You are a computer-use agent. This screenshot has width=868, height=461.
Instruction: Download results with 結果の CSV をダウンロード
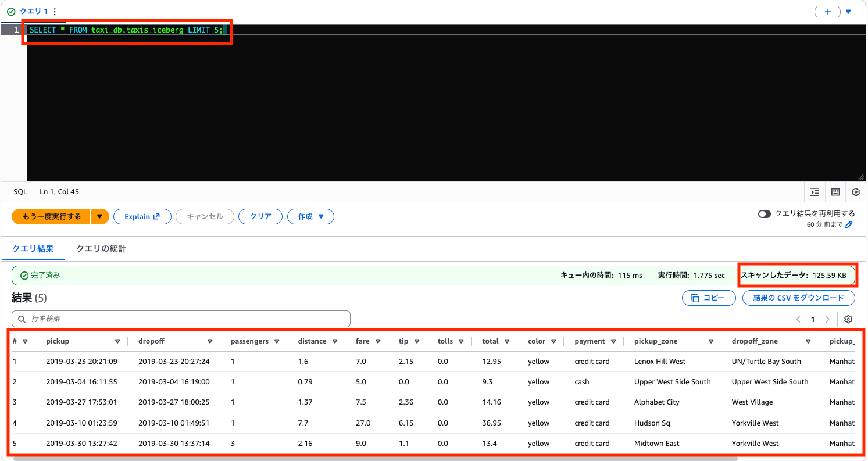click(x=798, y=298)
